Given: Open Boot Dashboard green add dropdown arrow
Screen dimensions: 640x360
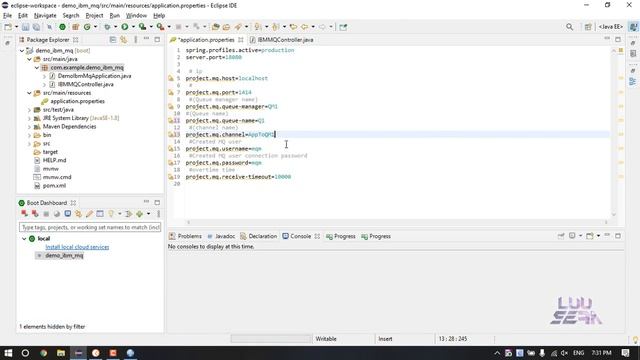Looking at the screenshot, I should [x=148, y=213].
